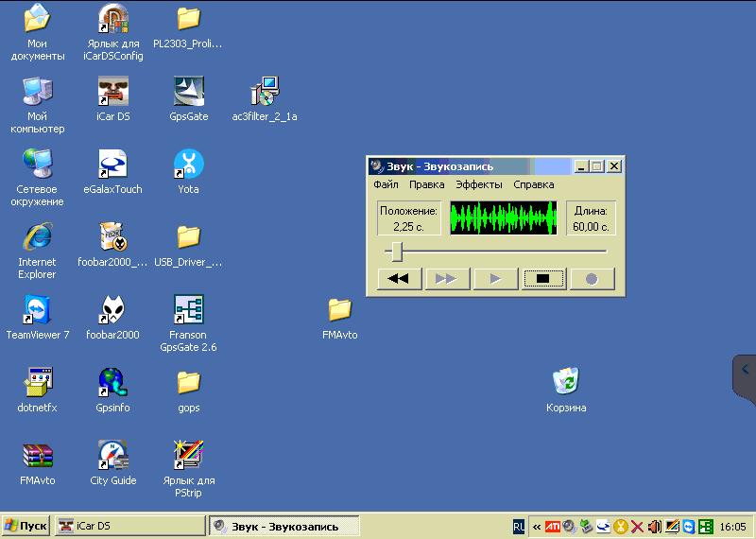
Task: Open the Правка menu
Action: 426,184
